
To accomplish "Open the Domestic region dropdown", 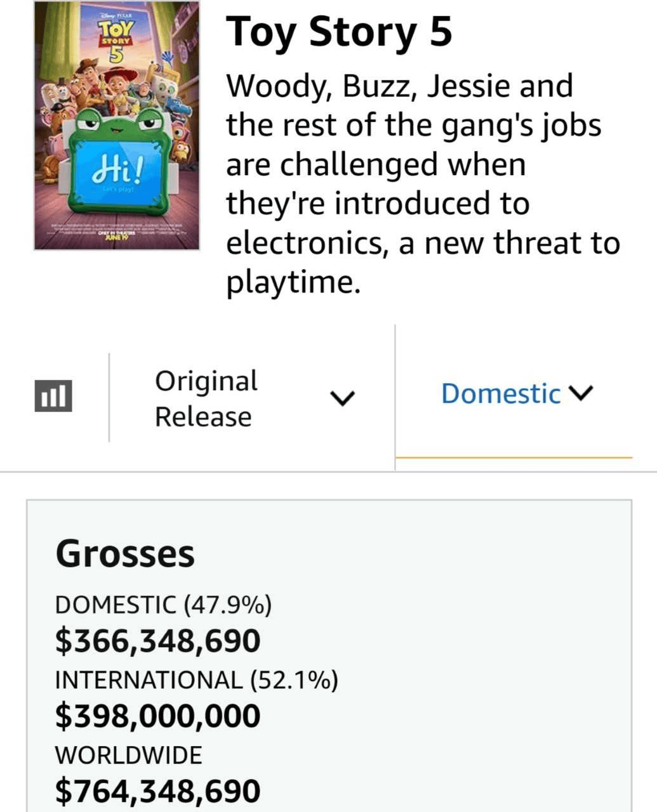I will [516, 393].
